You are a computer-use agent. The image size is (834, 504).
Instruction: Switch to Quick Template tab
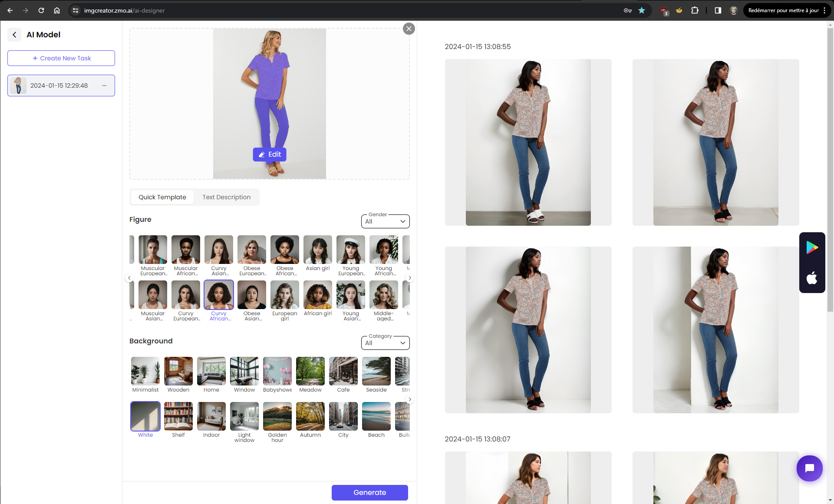[162, 197]
